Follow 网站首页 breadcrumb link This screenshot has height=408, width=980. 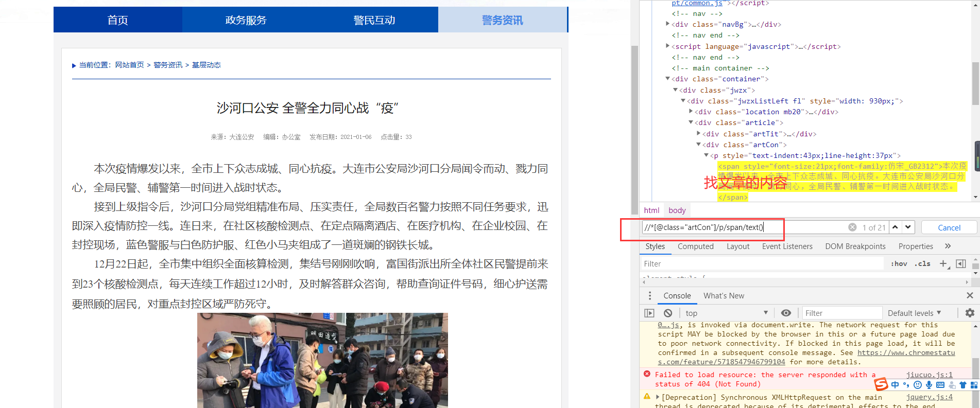click(x=129, y=65)
